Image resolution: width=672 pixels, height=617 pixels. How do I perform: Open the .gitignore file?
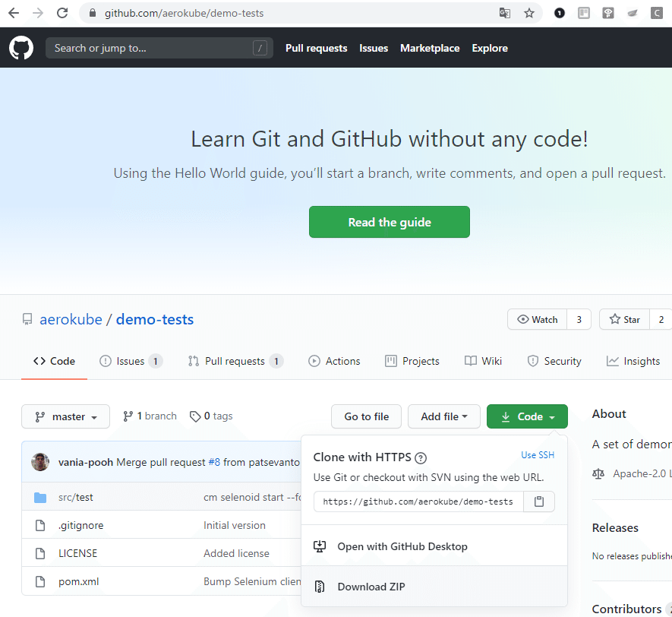[x=80, y=525]
